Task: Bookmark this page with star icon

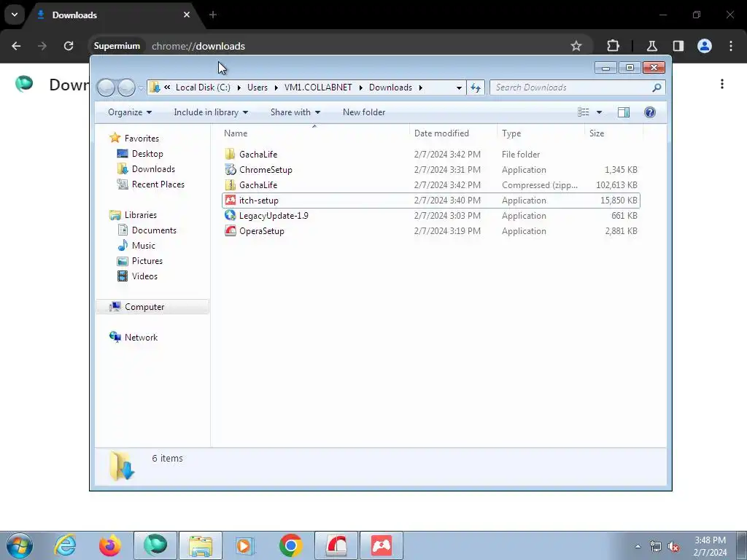Action: click(x=576, y=46)
